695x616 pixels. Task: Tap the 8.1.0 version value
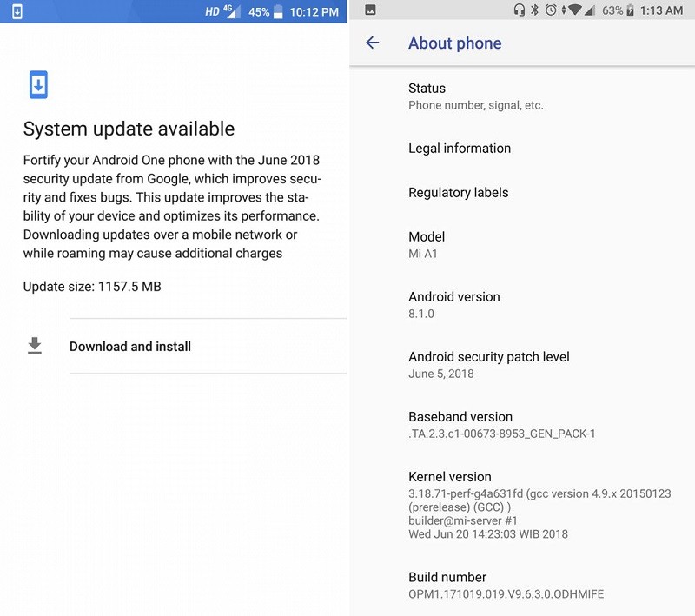click(421, 314)
